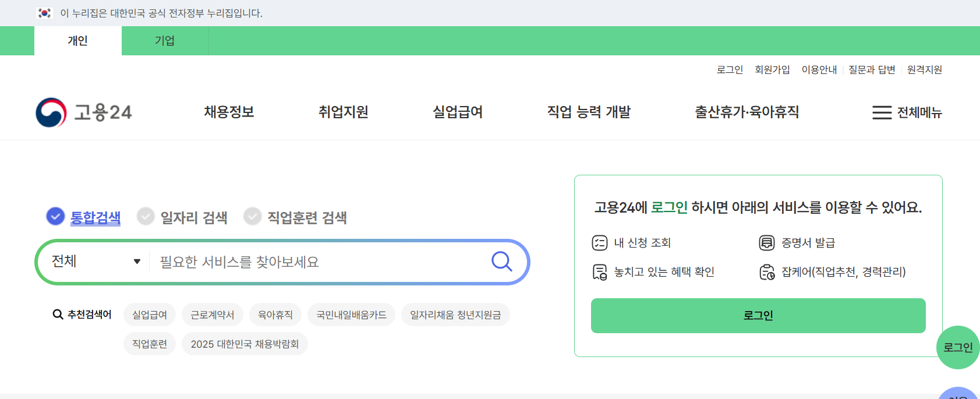The image size is (980, 399).
Task: Open the 실업급여 menu
Action: [458, 112]
